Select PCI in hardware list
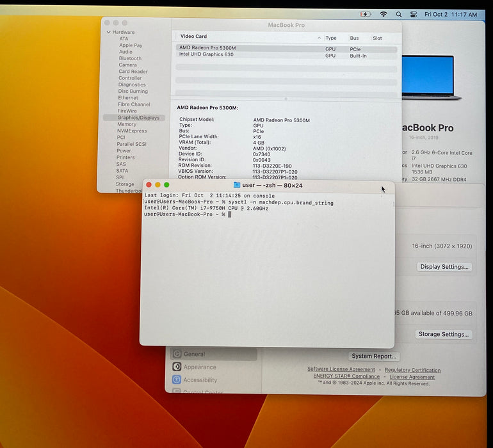 click(x=121, y=138)
